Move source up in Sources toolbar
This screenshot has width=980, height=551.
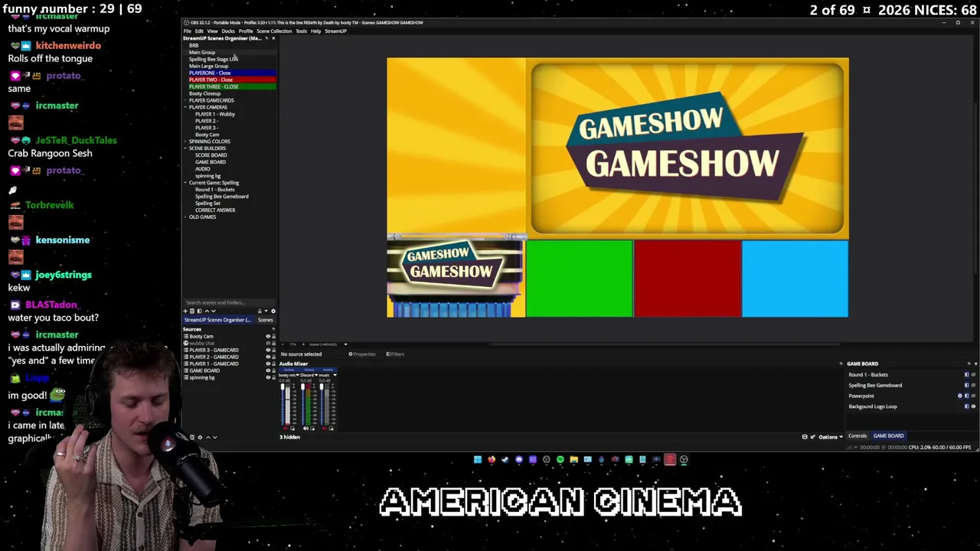pos(208,438)
